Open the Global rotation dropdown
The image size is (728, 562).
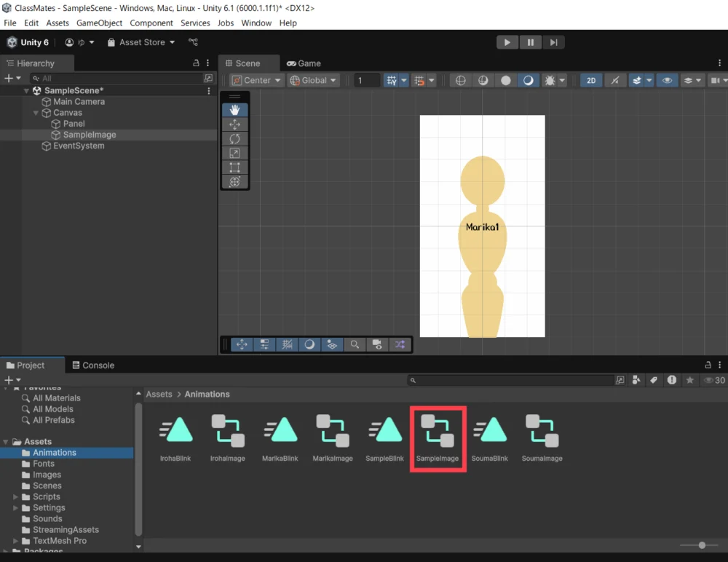point(314,81)
